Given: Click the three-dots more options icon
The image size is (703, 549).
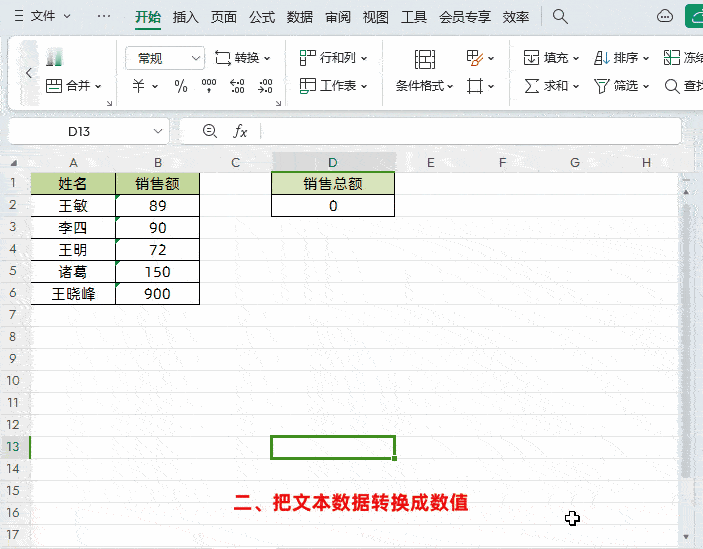Looking at the screenshot, I should (104, 17).
